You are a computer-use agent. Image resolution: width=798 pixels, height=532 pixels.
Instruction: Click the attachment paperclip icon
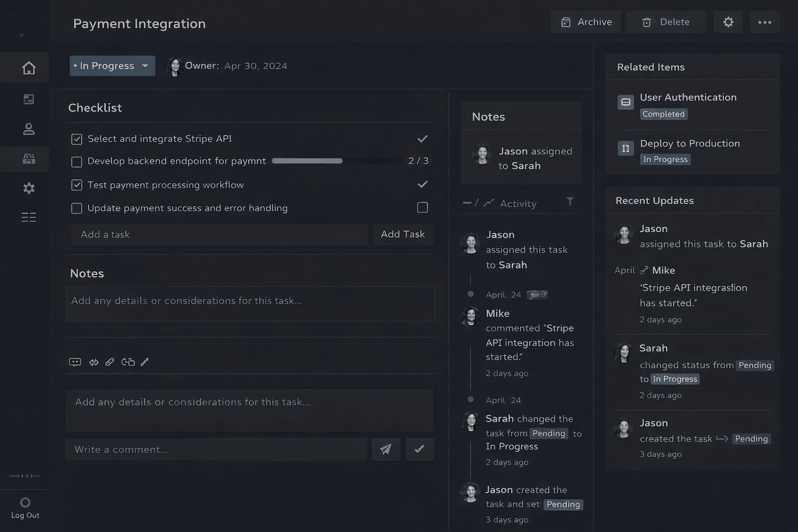tap(109, 362)
